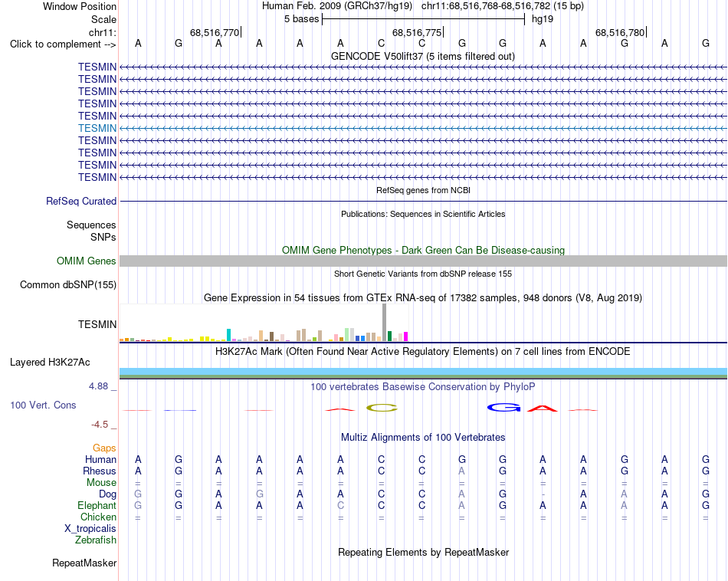
Task: Click 'Short Genetic Variants from dbSNP release 155' title
Action: point(423,274)
